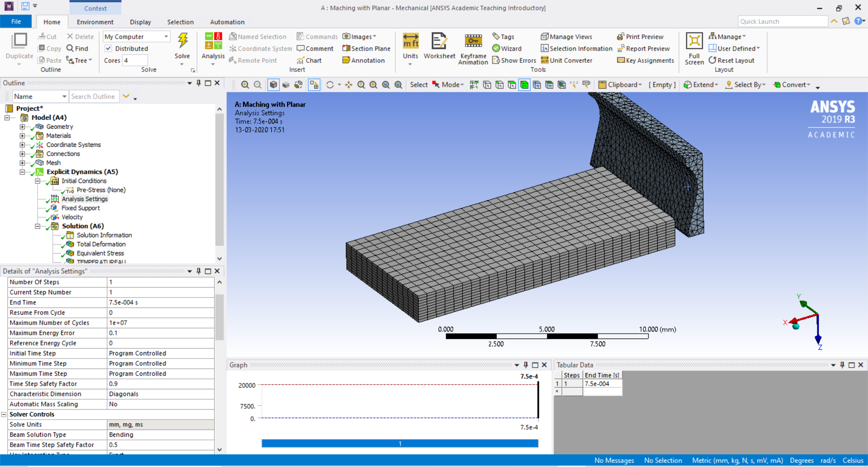Pin the Outline panel
868x467 pixels.
[198, 83]
